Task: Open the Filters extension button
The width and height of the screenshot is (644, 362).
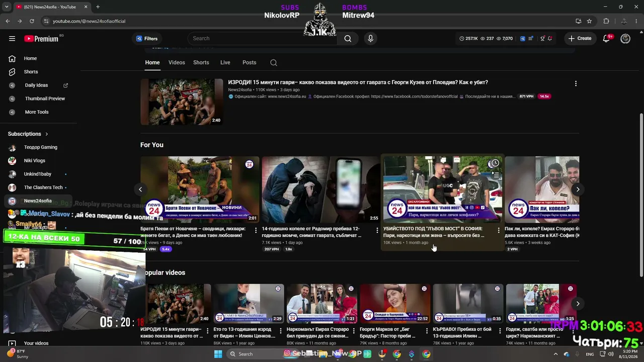Action: 146,39
